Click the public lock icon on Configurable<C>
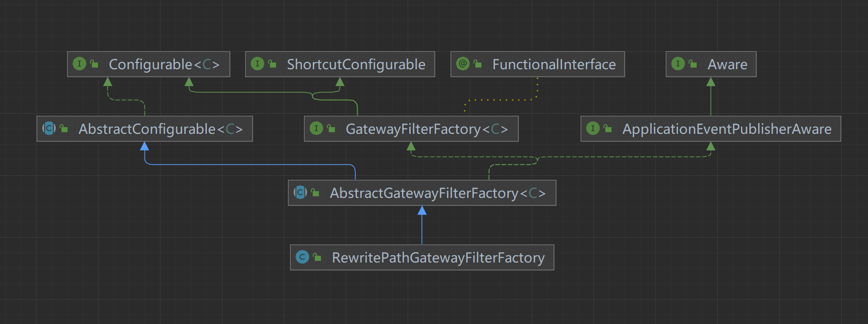 point(94,64)
